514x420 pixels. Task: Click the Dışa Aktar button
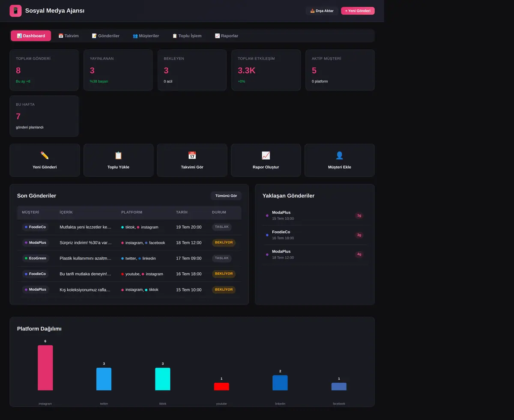pyautogui.click(x=322, y=11)
